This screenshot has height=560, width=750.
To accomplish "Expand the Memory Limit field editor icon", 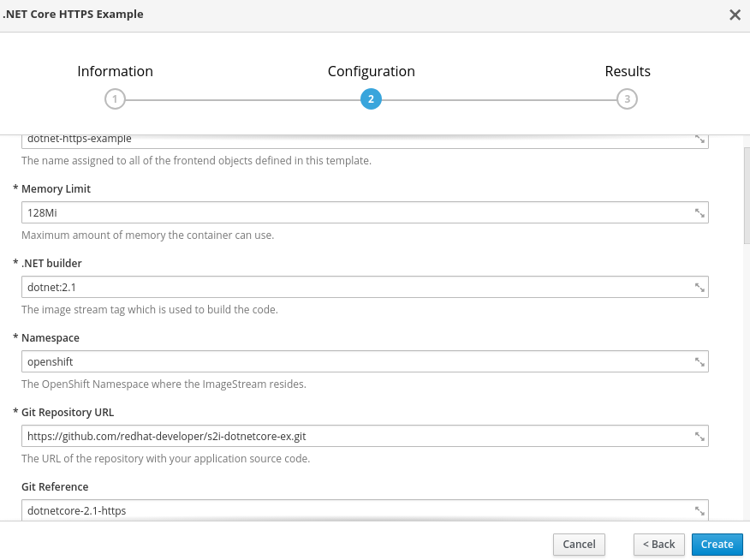I will (x=699, y=213).
